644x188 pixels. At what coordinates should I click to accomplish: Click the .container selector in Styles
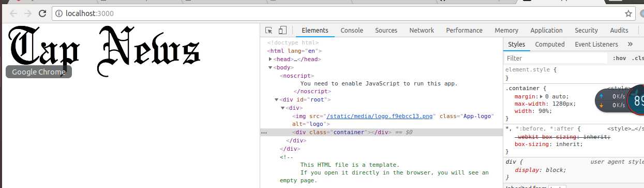coord(522,88)
